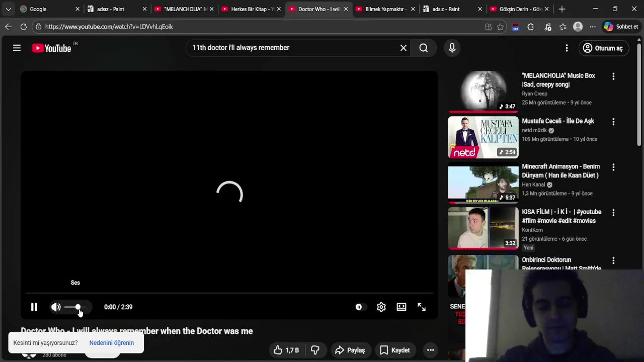The width and height of the screenshot is (644, 362).
Task: Open Sohbet et Copilot button
Action: coord(621,27)
